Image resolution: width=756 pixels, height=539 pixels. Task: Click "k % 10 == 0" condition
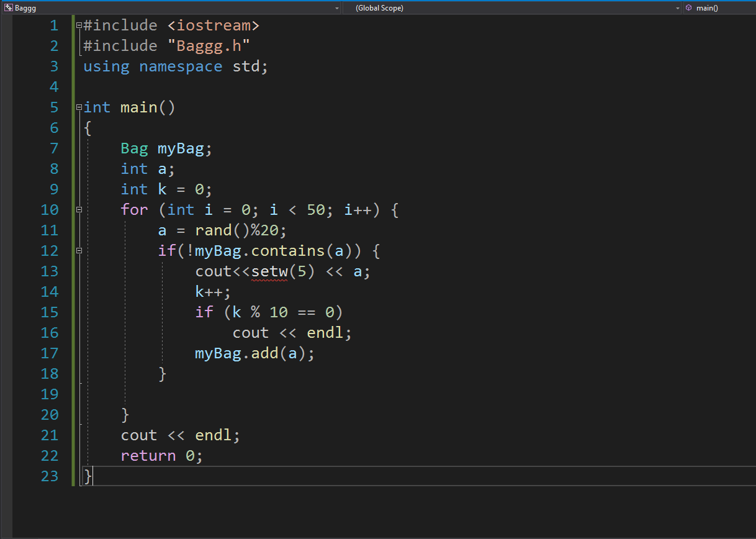tap(283, 312)
